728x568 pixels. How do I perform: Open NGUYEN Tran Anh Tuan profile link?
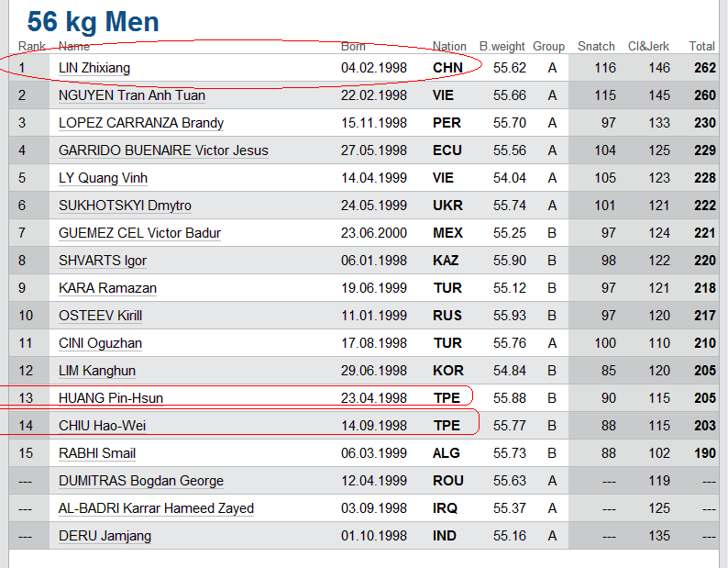pos(132,95)
